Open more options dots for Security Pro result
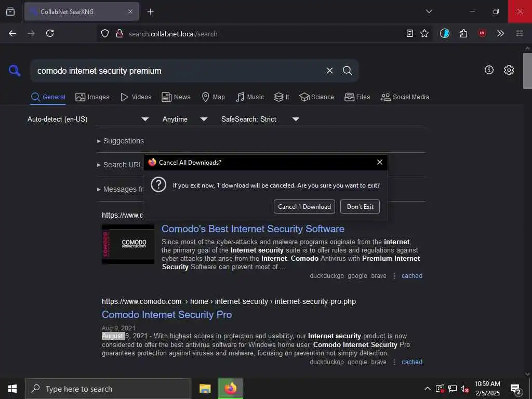 click(x=394, y=362)
